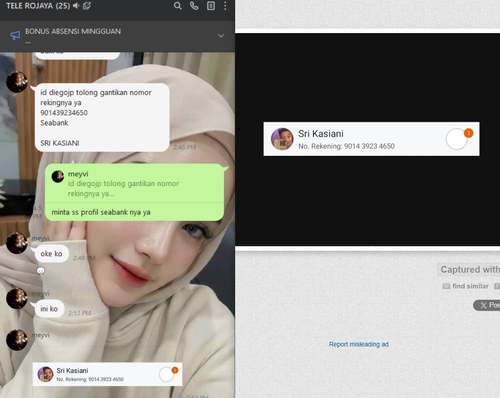500x398 pixels.
Task: Click the X Post share button
Action: (x=487, y=305)
